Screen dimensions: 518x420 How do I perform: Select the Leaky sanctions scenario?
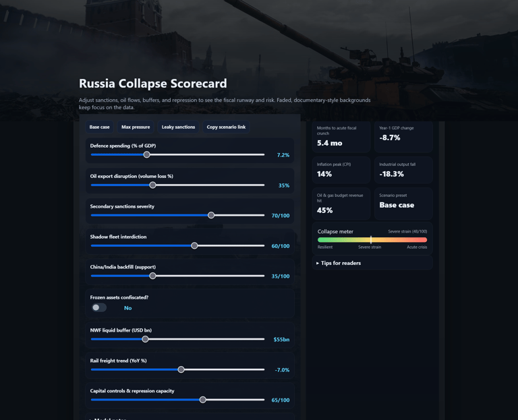point(178,127)
